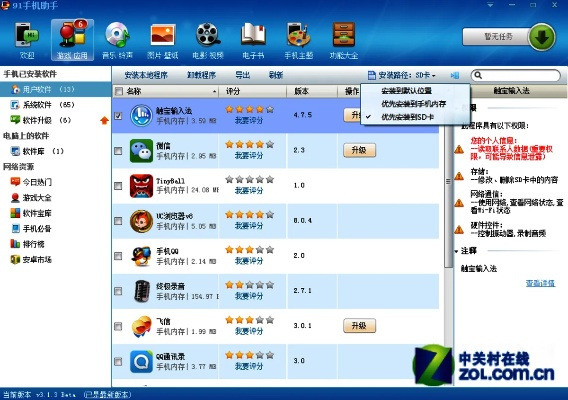Open the 欢迎 welcome phone icon
Screen dimensions: 568x400
tap(26, 39)
